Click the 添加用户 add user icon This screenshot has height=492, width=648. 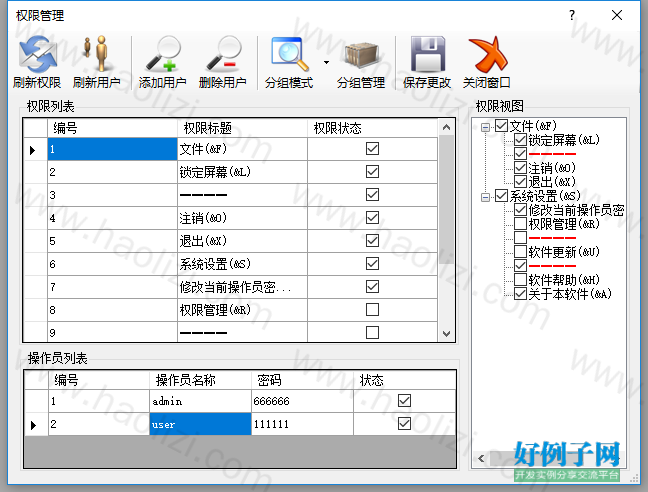click(x=163, y=54)
